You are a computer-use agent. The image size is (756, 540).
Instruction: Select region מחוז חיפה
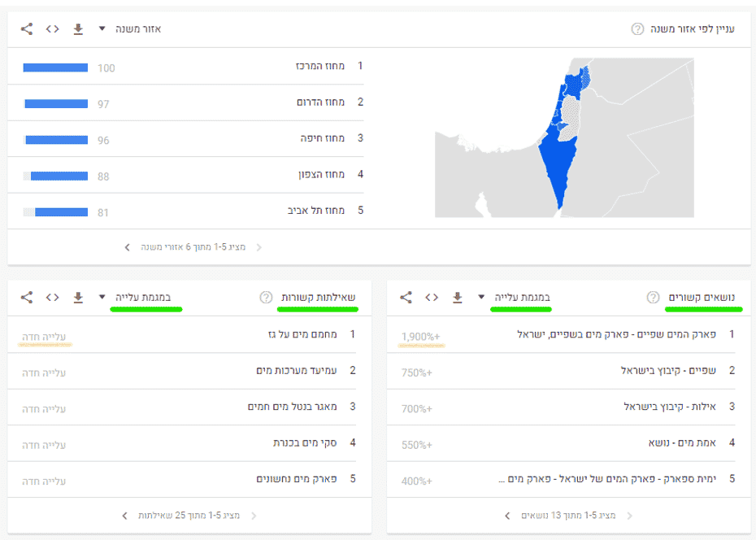(x=322, y=138)
